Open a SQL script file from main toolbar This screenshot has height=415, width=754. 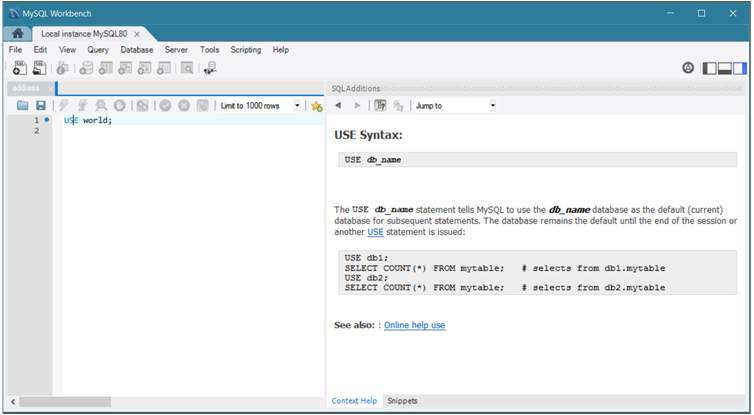(40, 68)
